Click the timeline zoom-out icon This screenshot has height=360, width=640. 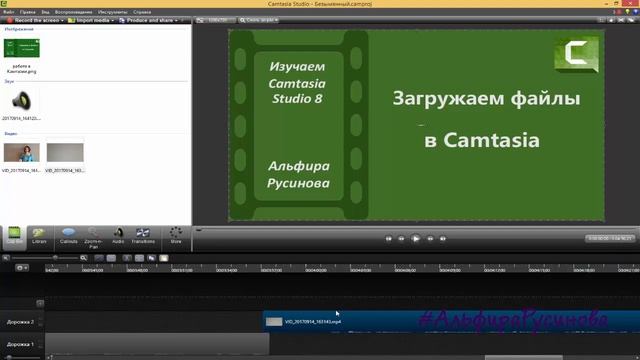tap(6, 258)
